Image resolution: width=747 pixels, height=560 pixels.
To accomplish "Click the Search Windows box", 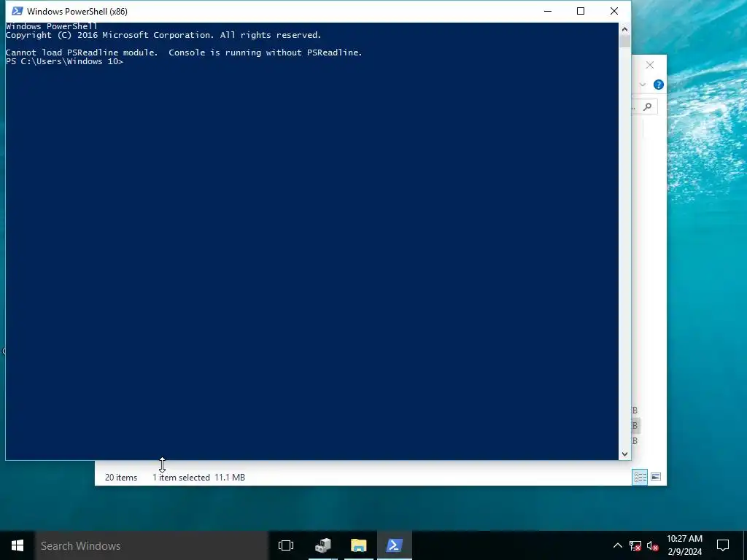I will pyautogui.click(x=152, y=545).
